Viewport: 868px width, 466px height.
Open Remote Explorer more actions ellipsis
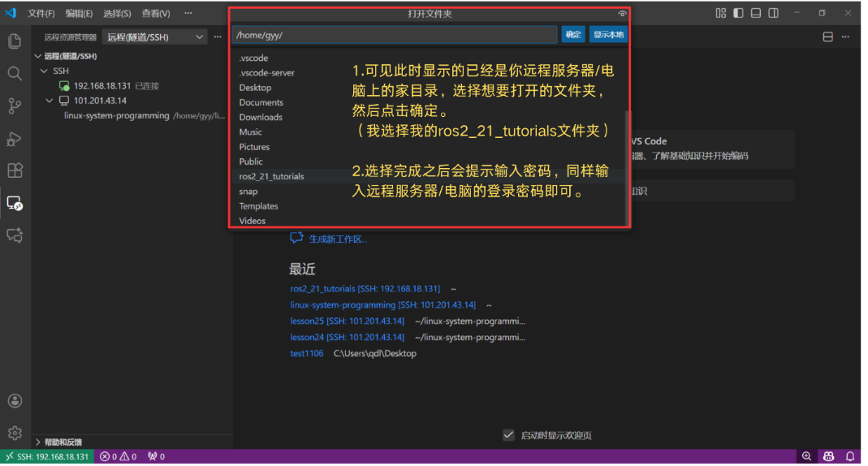pos(218,37)
